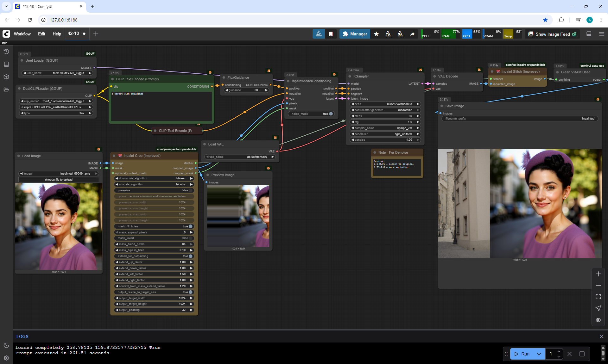Viewport: 608px width, 364px height.
Task: Open the sampler_name dropdown in KSampler
Action: click(385, 128)
